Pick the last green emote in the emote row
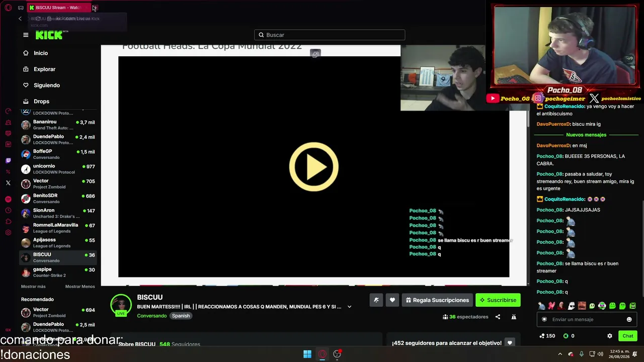This screenshot has height=362, width=644. (x=632, y=306)
